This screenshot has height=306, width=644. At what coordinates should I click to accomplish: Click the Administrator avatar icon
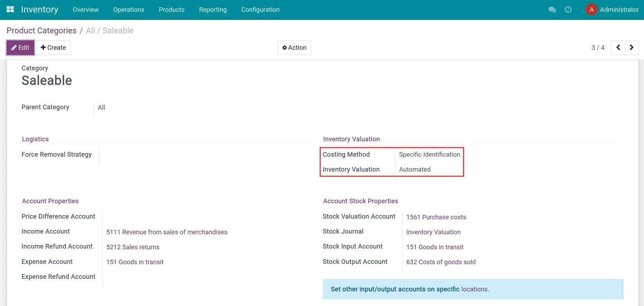click(591, 10)
